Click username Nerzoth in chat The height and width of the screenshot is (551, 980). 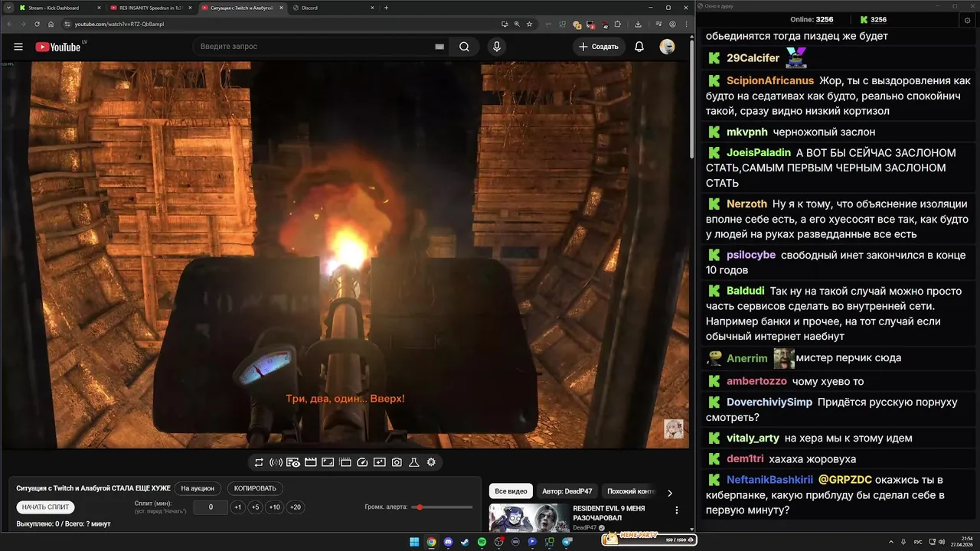click(746, 204)
